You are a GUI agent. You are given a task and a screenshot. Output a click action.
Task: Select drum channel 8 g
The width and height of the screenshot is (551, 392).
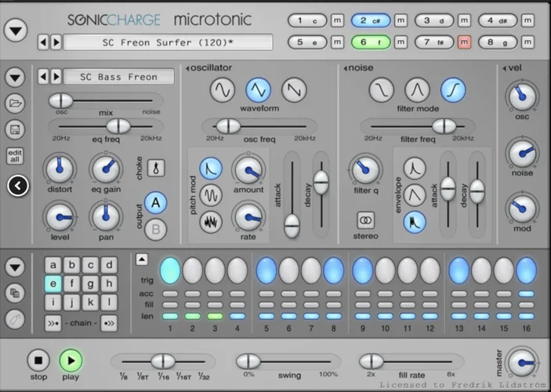tap(498, 42)
